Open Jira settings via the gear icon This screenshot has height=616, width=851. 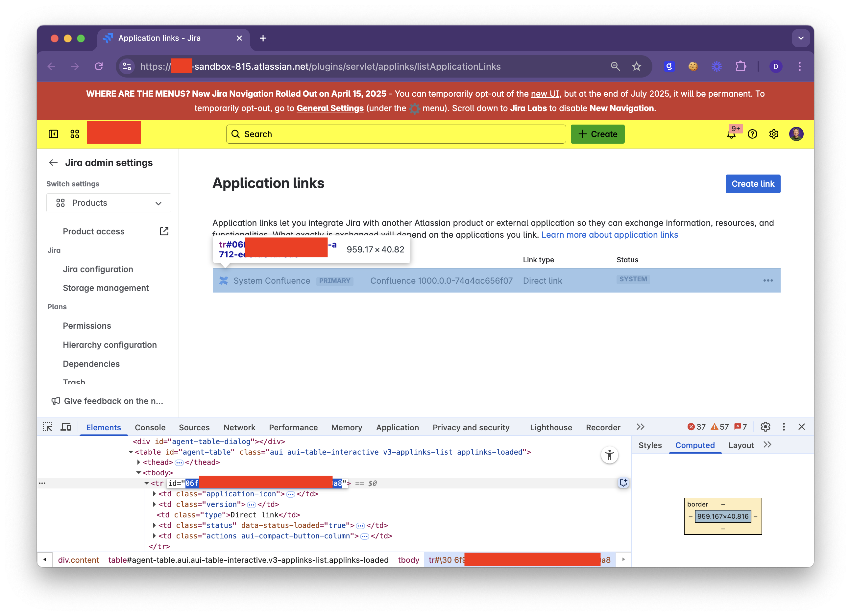(x=774, y=134)
